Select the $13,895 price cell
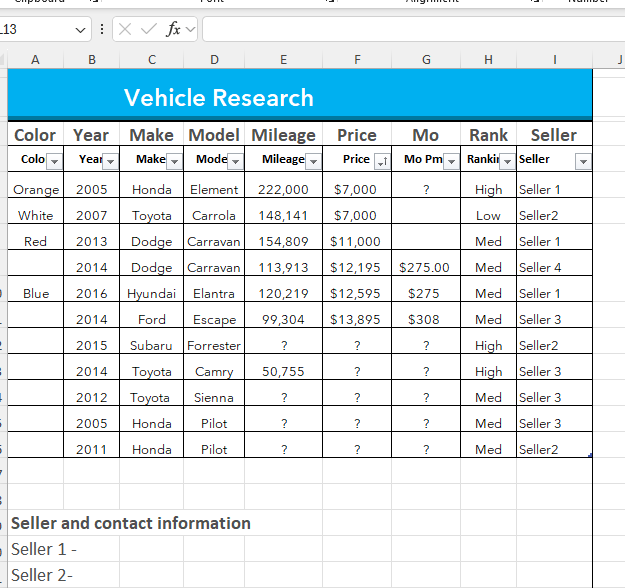The width and height of the screenshot is (625, 588). coord(357,315)
